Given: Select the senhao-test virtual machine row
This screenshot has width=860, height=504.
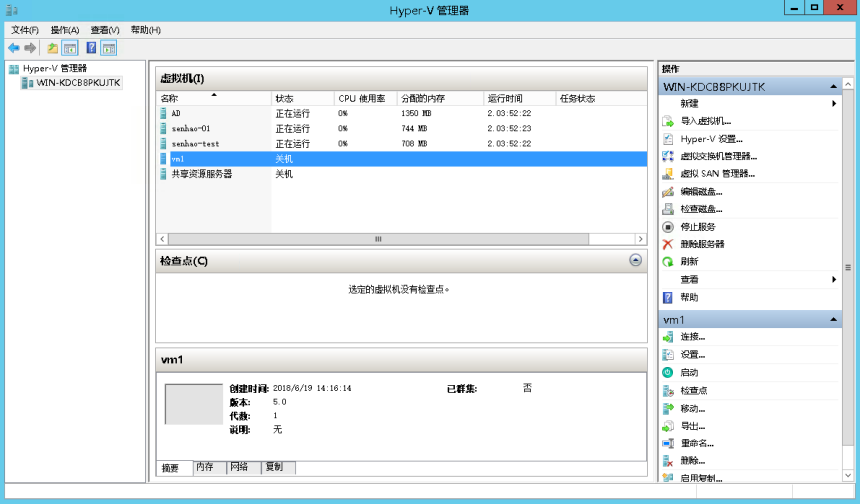Looking at the screenshot, I should pos(401,144).
